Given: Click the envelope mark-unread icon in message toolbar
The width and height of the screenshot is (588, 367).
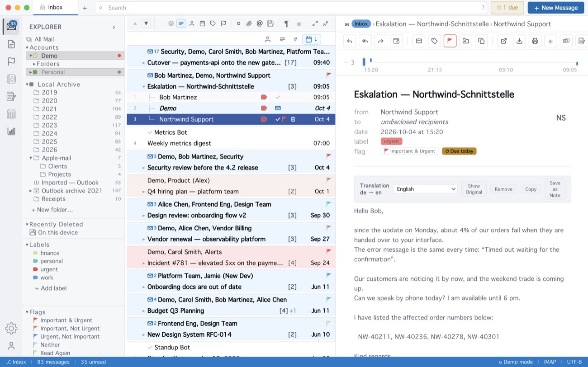Looking at the screenshot, I should click(419, 41).
